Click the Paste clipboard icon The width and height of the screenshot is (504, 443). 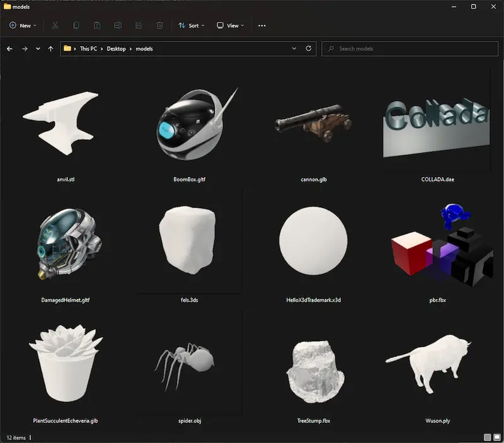97,25
